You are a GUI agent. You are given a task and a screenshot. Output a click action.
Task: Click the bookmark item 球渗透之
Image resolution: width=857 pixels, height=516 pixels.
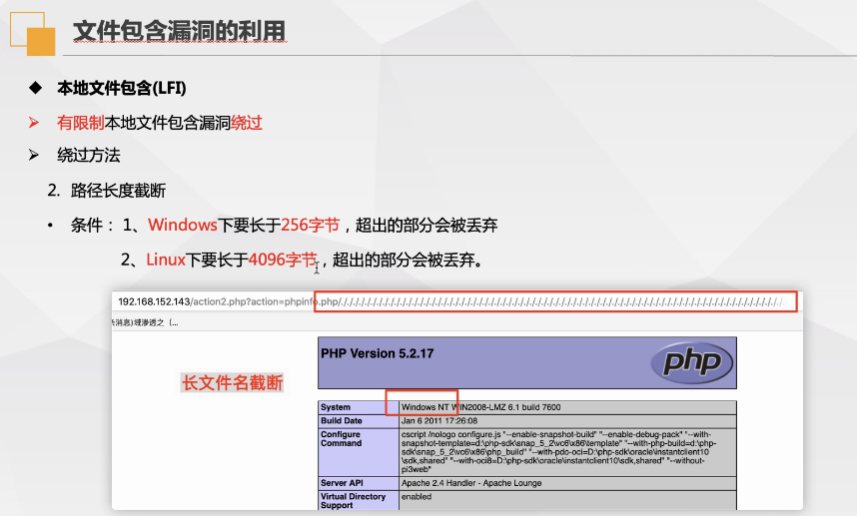149,322
